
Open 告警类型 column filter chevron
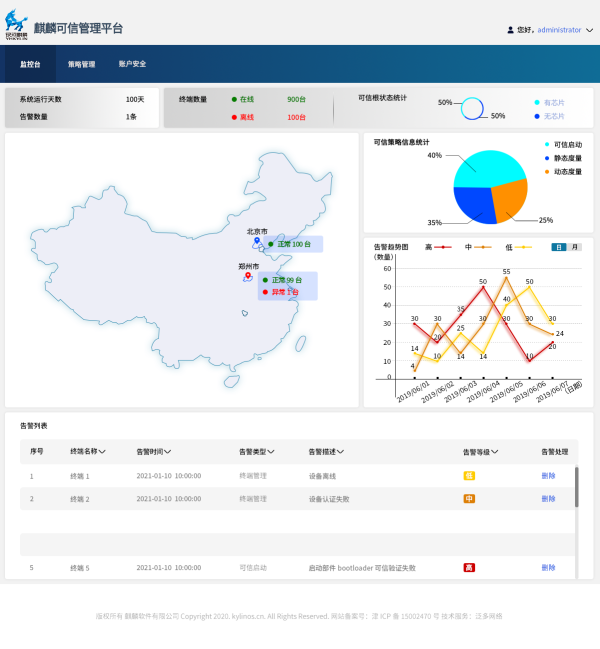271,452
